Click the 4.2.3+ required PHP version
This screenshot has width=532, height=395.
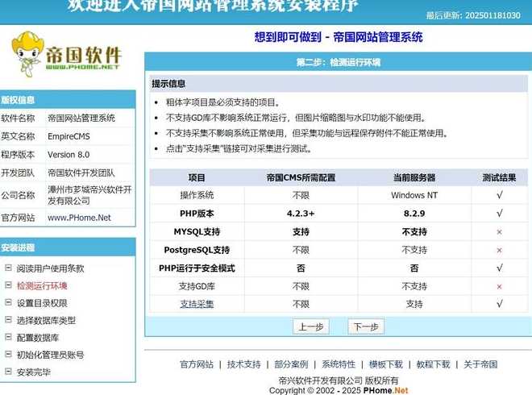(301, 214)
